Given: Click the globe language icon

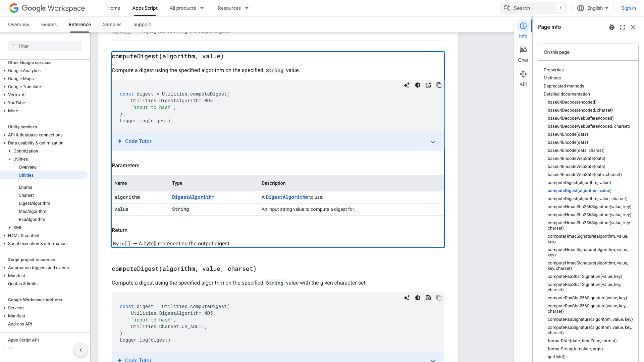Looking at the screenshot, I should pos(581,8).
